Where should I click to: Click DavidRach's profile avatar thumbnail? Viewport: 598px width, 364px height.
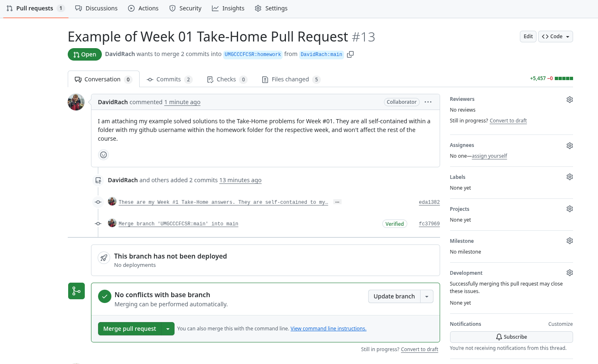pyautogui.click(x=76, y=102)
